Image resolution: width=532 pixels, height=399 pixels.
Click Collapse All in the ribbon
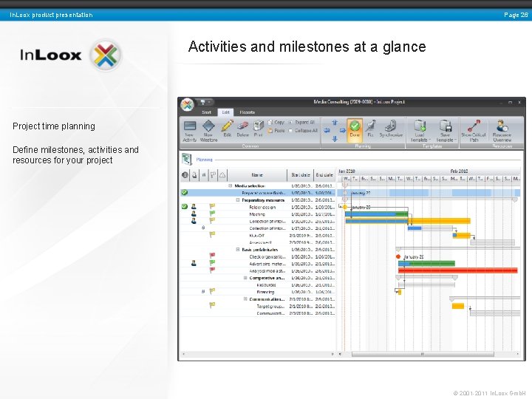pos(303,130)
